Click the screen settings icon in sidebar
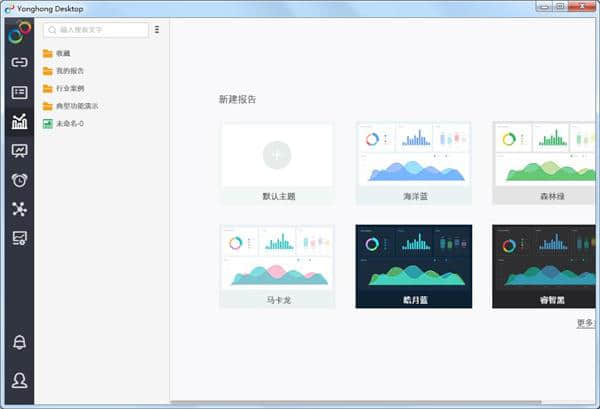Image resolution: width=600 pixels, height=409 pixels. click(18, 238)
